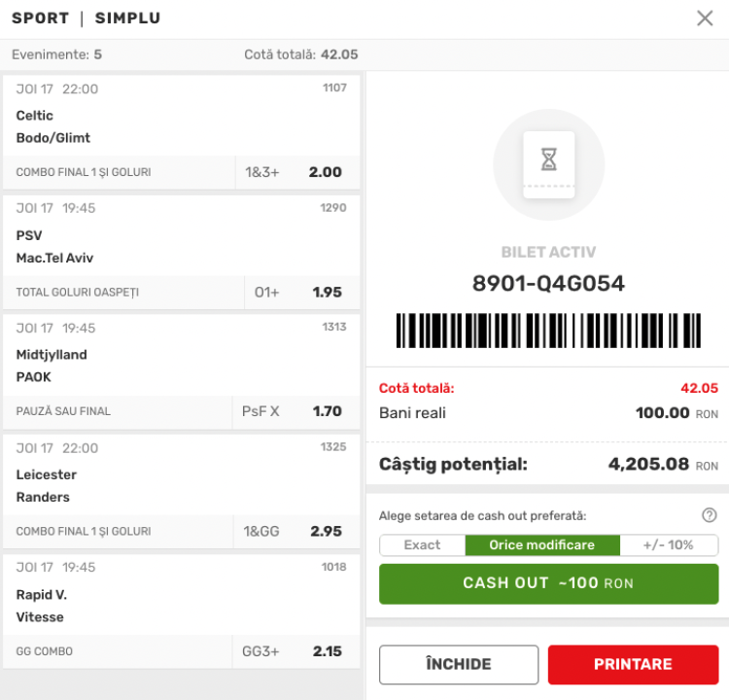Click the SPORT header label
Viewport: 729px width, 700px height.
[x=40, y=18]
